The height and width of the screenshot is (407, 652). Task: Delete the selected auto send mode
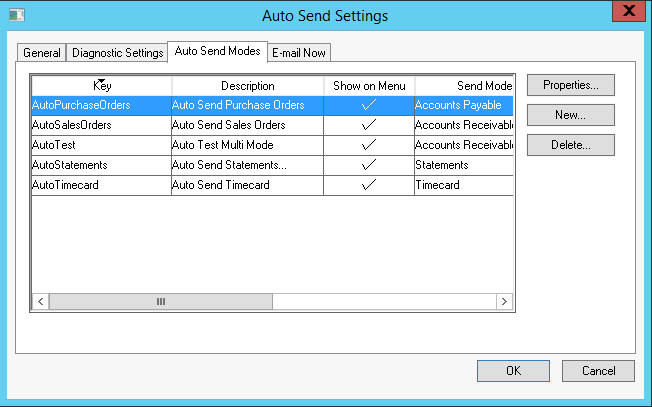[570, 145]
